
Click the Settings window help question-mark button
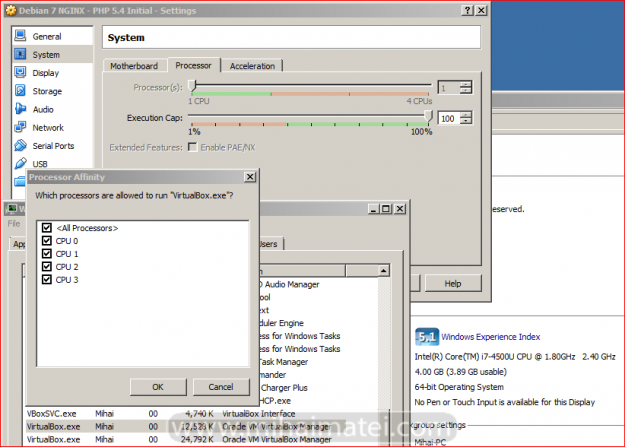coord(468,10)
